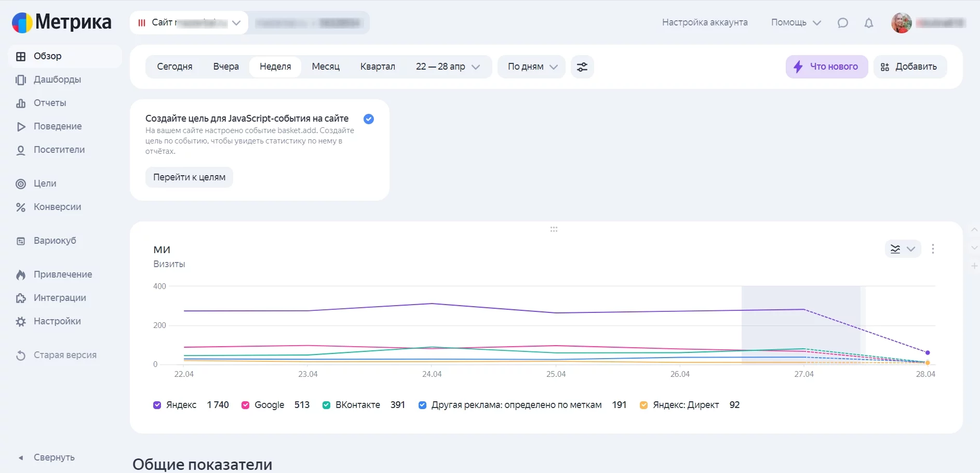Click the purple data point at 28.04
This screenshot has width=980, height=473.
[928, 352]
